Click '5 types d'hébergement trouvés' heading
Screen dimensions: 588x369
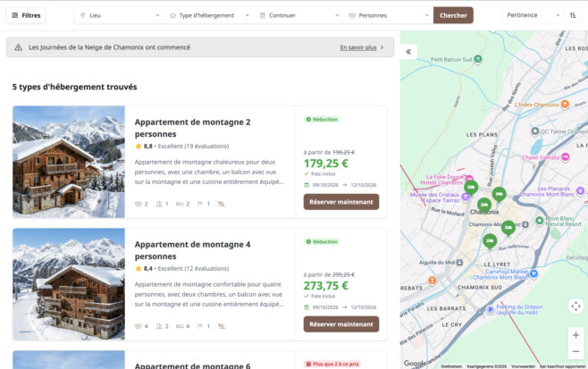(x=75, y=87)
